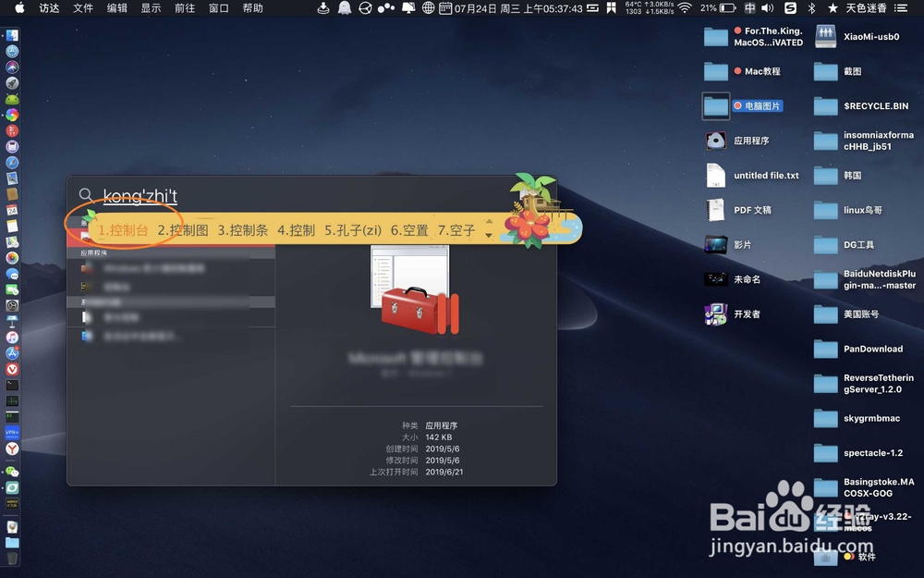Select candidate 3.控制条

pyautogui.click(x=243, y=230)
